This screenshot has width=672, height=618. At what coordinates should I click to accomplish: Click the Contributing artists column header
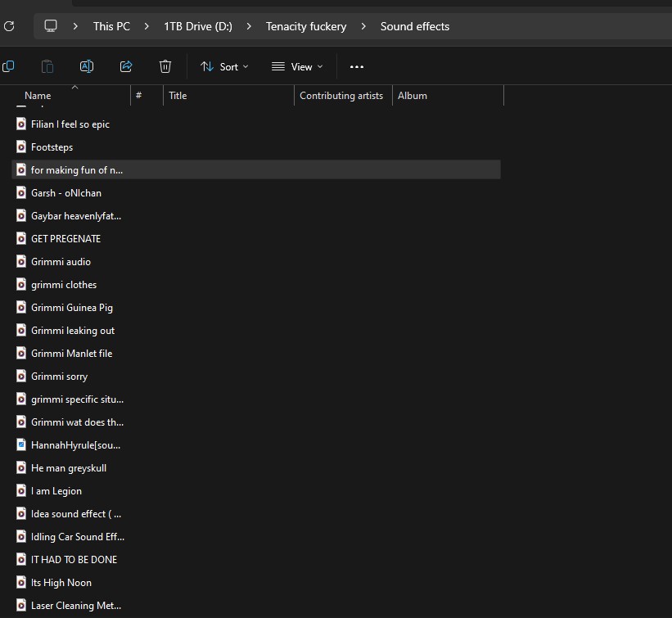(x=341, y=96)
